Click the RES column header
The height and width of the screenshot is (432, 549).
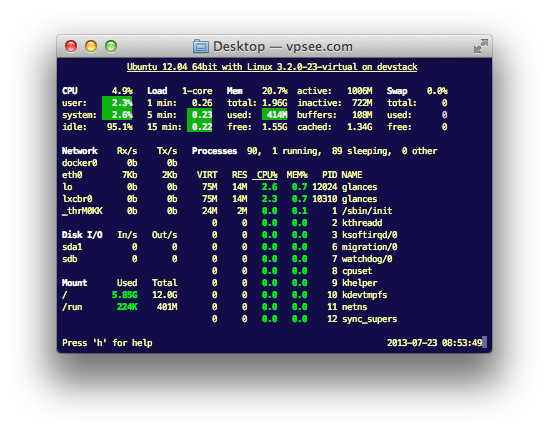click(239, 175)
